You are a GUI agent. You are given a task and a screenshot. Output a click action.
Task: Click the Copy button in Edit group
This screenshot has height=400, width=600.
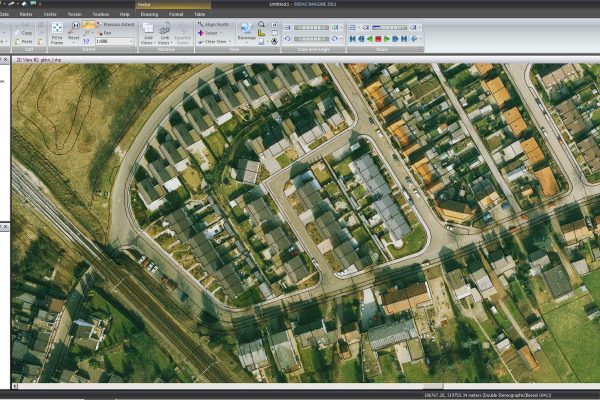(24, 33)
